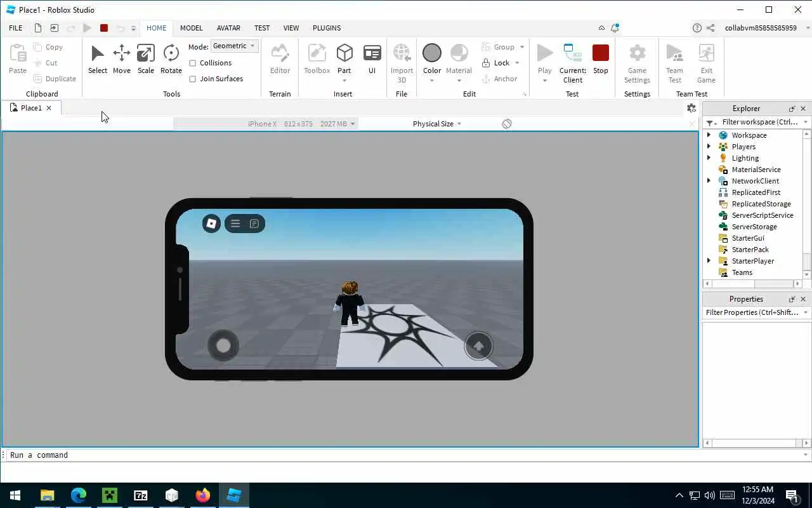Open the help question mark icon
Viewport: 812px width, 508px height.
[697, 28]
